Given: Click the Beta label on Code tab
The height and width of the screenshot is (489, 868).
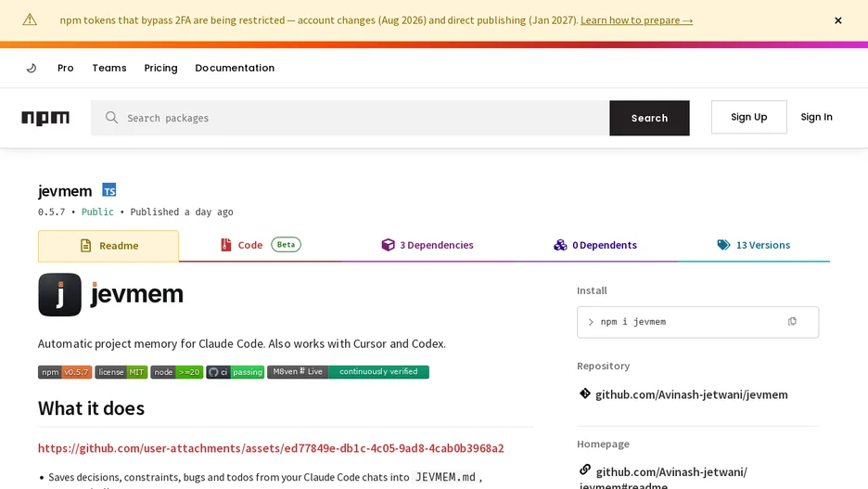Looking at the screenshot, I should pyautogui.click(x=287, y=245).
